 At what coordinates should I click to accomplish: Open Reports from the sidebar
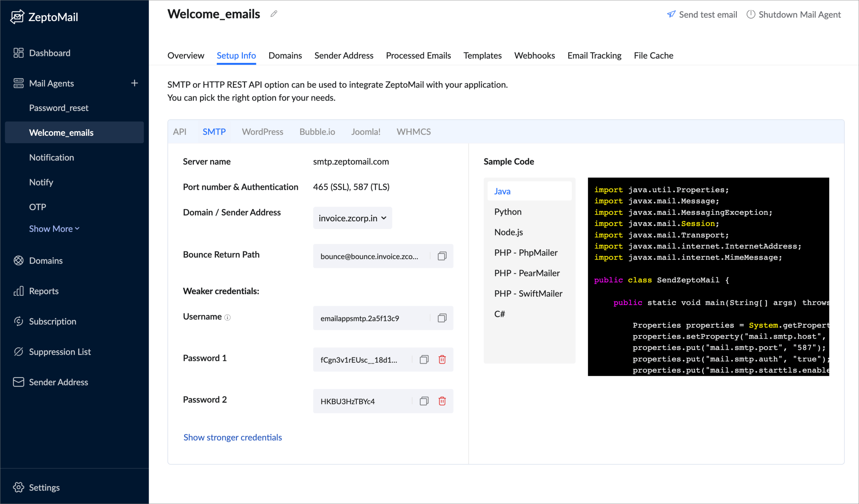tap(44, 291)
